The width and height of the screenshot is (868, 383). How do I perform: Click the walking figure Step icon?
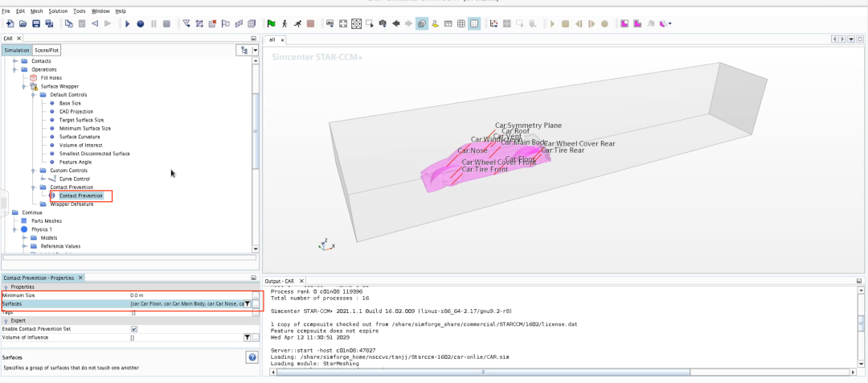click(285, 23)
